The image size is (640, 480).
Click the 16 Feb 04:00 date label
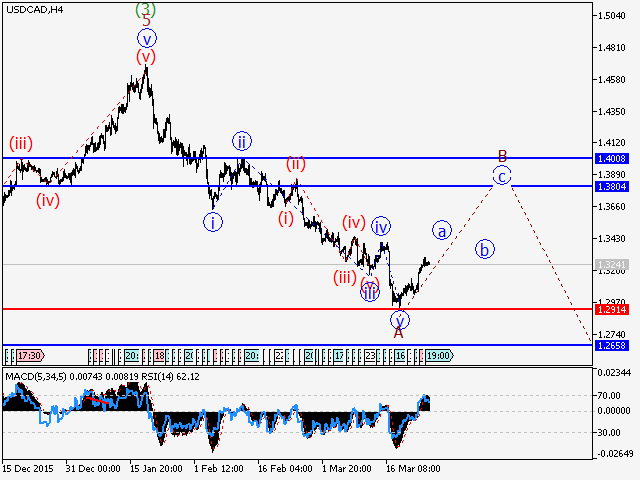click(x=285, y=469)
